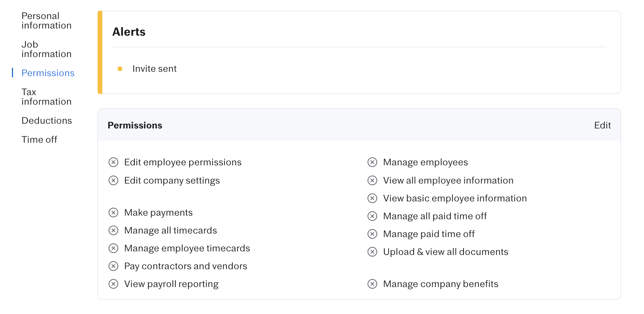Click the X icon beside Manage all timecards
644x314 pixels.
tap(113, 230)
